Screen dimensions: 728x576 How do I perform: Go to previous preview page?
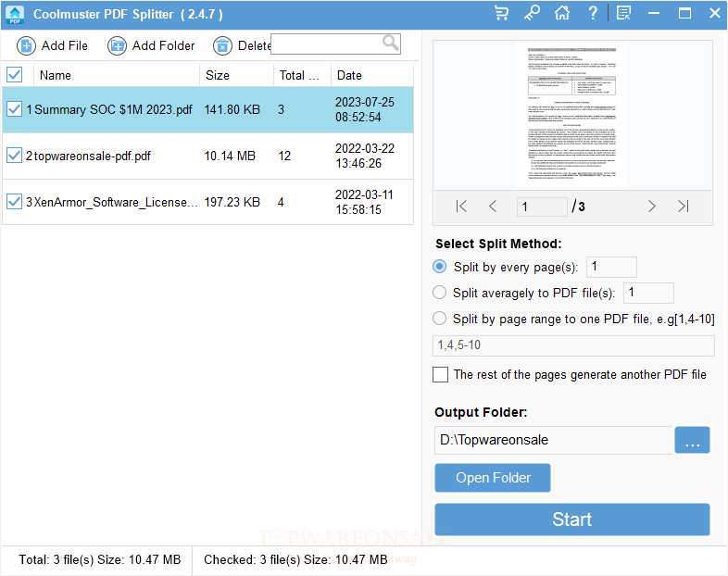(x=493, y=207)
